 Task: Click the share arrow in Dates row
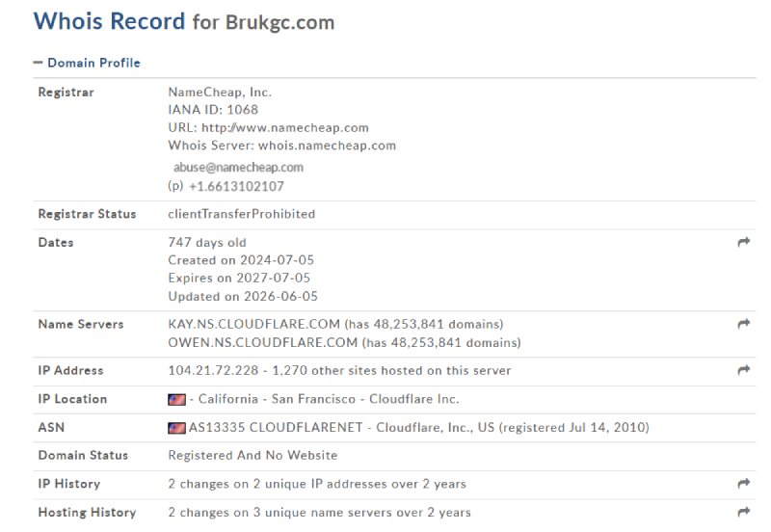[x=743, y=242]
